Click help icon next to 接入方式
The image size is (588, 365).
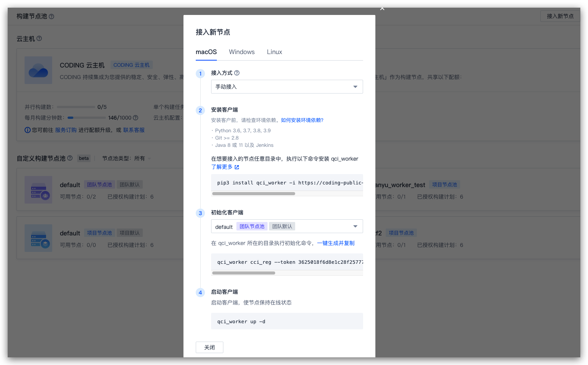pyautogui.click(x=237, y=73)
